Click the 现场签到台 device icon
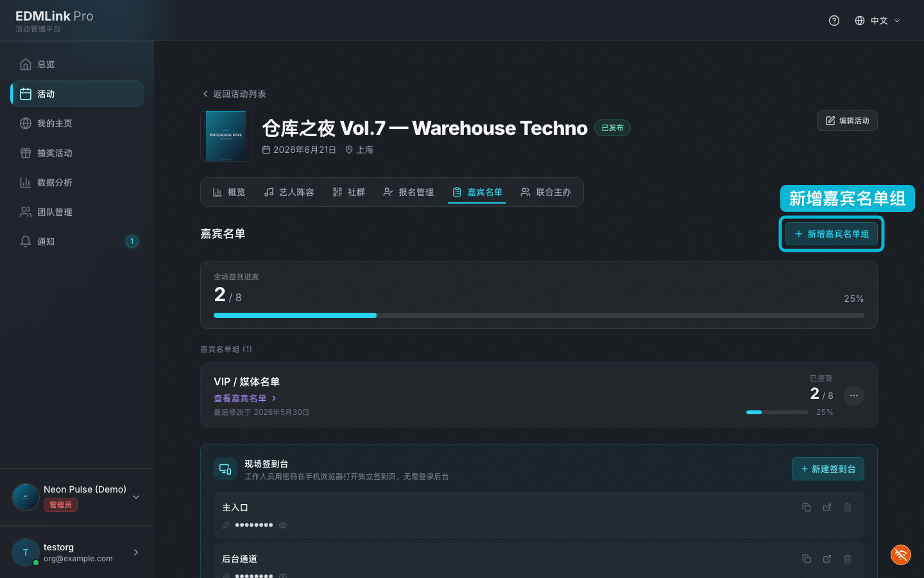 [x=225, y=469]
